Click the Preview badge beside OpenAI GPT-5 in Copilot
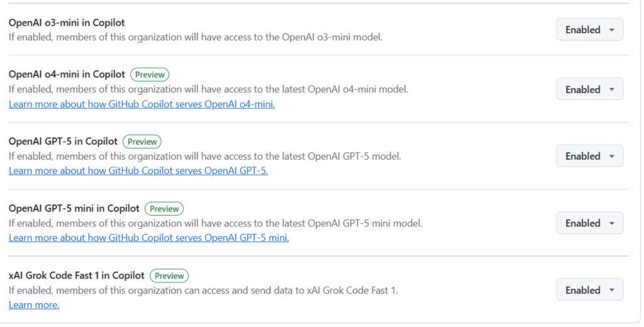644x327 pixels. 142,141
